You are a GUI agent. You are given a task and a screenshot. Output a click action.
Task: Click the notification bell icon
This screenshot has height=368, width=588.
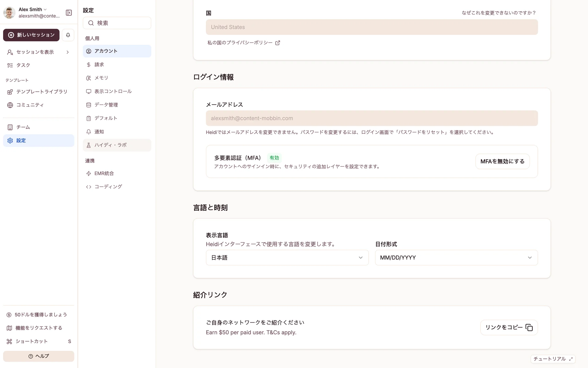click(68, 35)
